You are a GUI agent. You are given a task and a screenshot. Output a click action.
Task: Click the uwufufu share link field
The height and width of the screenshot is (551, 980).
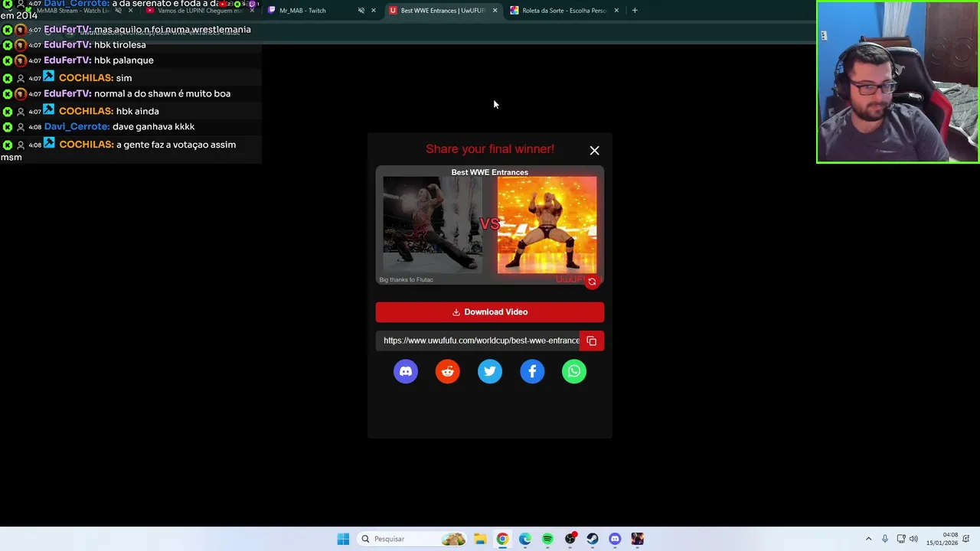[x=478, y=341]
